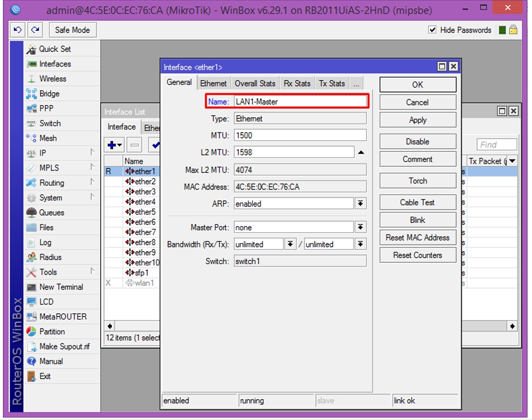Image resolution: width=532 pixels, height=420 pixels.
Task: Open the column selector dropdown in Interface List
Action: (x=512, y=161)
